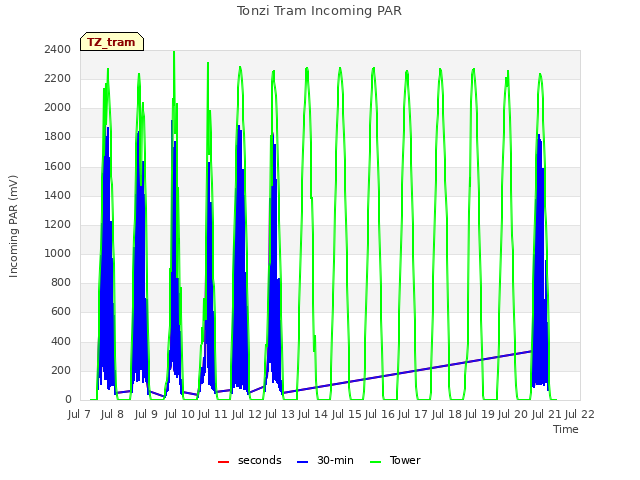The width and height of the screenshot is (640, 480).
Task: Click the 1400 y-axis tick label
Action: pos(58,195)
